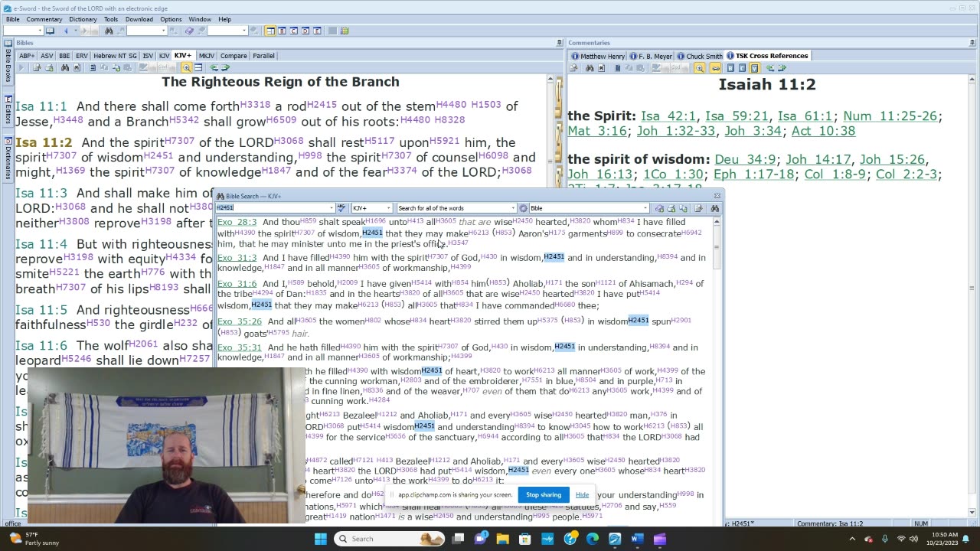Switch to the Hebrew NT SG tab
Viewport: 980px width, 551px height.
116,56
